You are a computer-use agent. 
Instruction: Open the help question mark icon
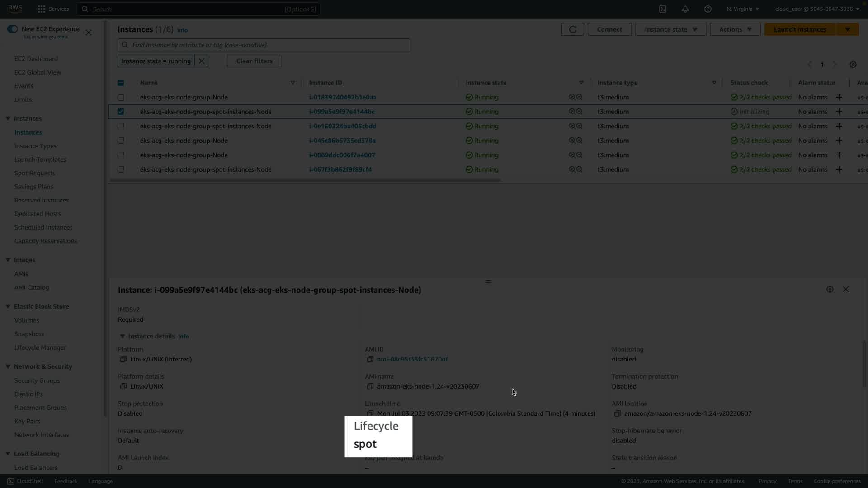click(x=708, y=9)
